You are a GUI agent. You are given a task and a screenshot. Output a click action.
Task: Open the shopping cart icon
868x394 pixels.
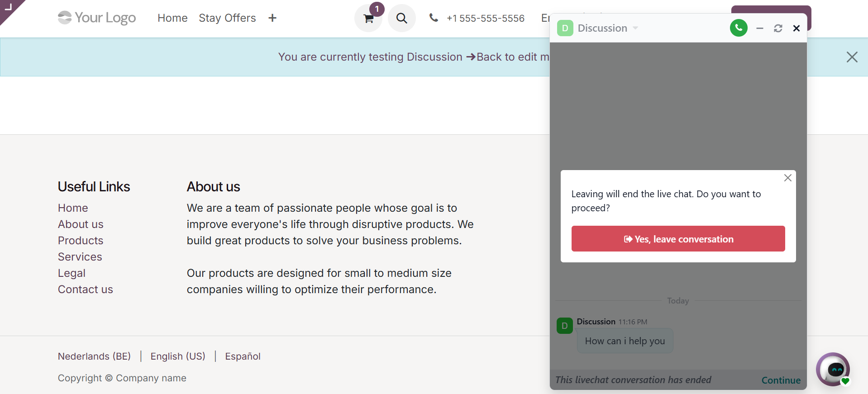[x=368, y=19]
